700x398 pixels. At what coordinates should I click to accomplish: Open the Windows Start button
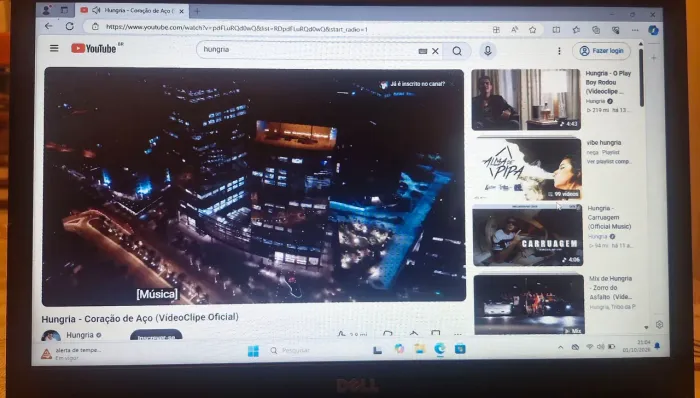(x=253, y=351)
